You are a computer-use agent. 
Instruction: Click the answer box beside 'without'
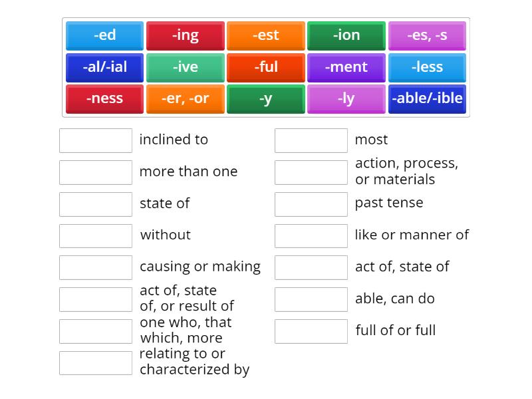click(x=96, y=235)
